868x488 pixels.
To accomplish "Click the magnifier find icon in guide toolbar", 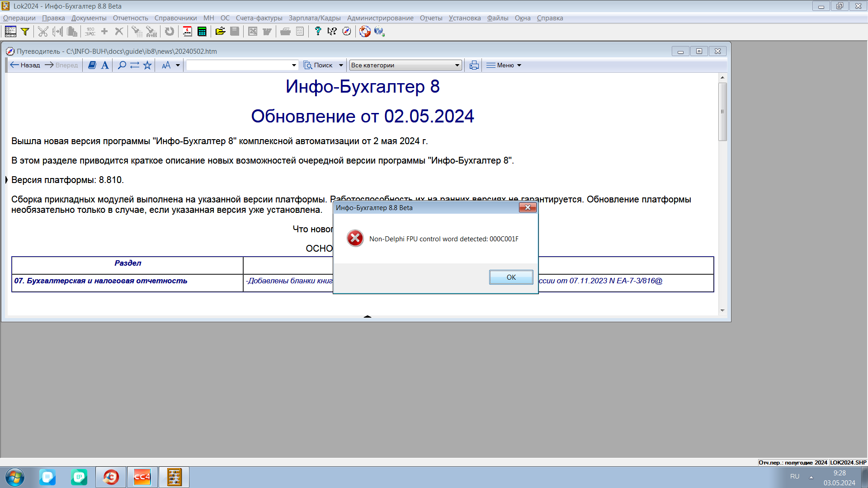I will pyautogui.click(x=122, y=65).
